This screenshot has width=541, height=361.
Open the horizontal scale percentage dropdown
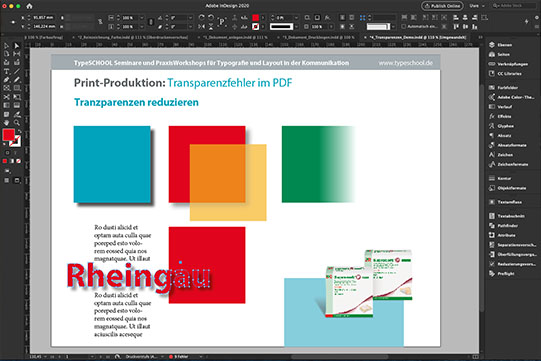coord(141,18)
